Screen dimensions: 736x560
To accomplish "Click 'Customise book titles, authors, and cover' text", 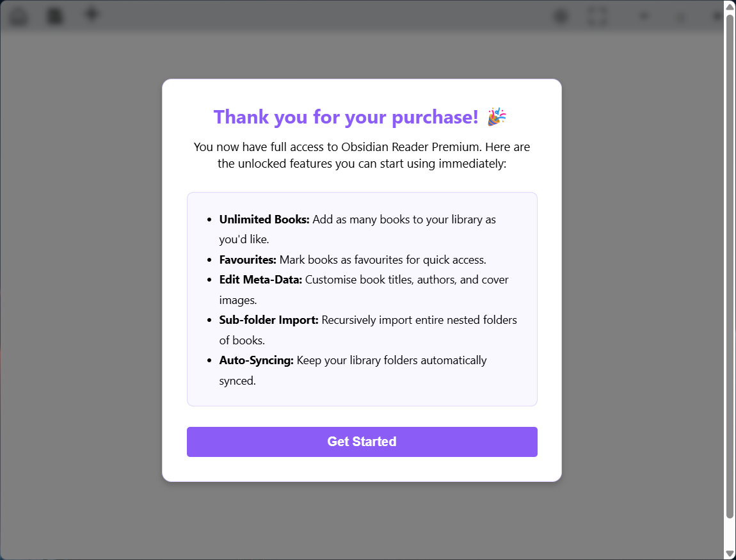I will 407,280.
